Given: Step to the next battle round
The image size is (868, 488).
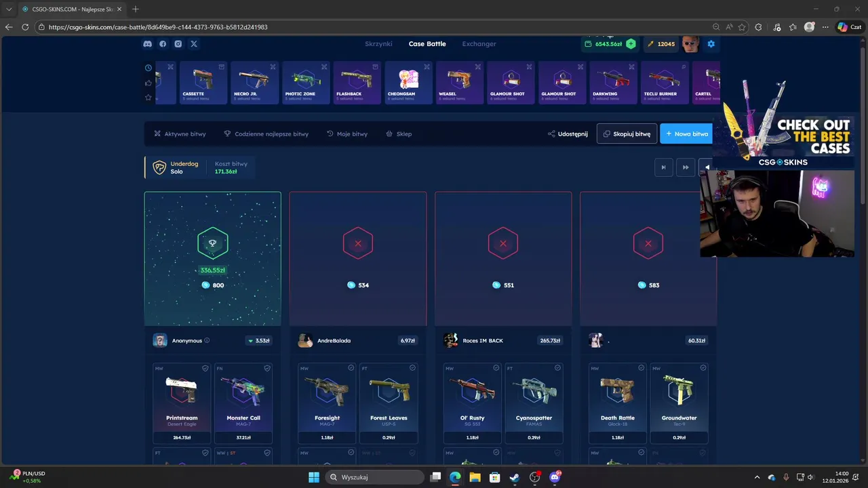Looking at the screenshot, I should coord(663,167).
